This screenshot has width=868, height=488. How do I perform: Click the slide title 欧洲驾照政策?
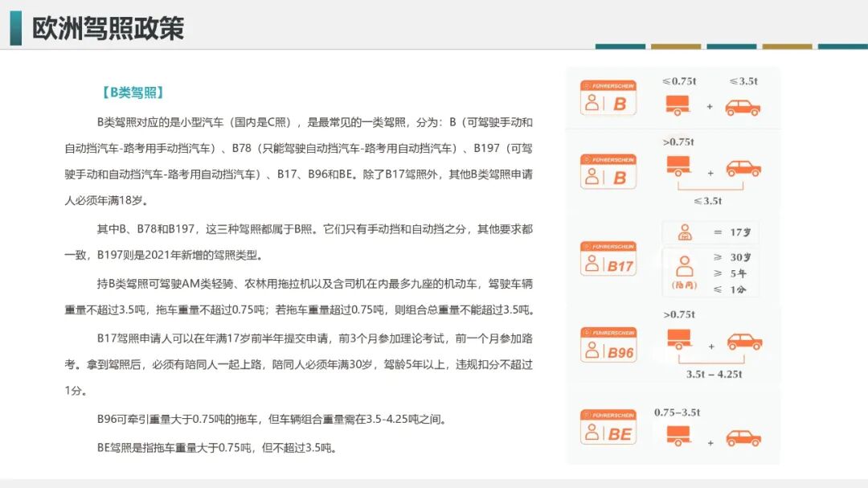point(108,28)
